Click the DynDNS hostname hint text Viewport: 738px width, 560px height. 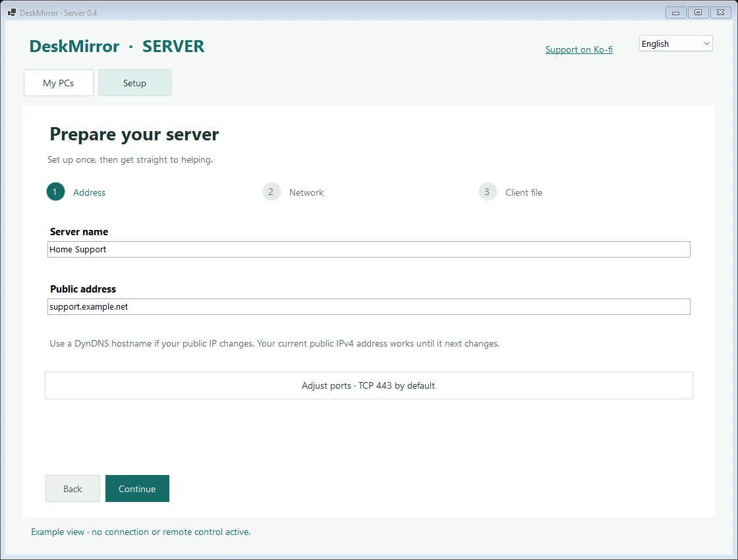pos(274,343)
